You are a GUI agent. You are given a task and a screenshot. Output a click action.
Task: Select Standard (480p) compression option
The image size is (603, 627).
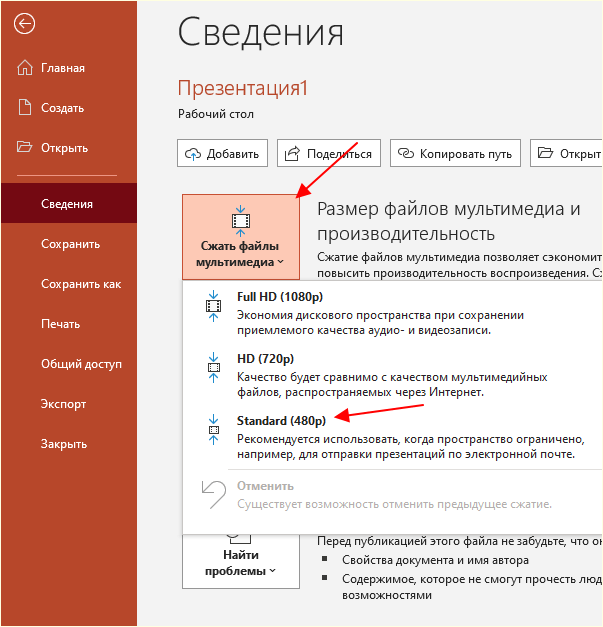[x=393, y=437]
